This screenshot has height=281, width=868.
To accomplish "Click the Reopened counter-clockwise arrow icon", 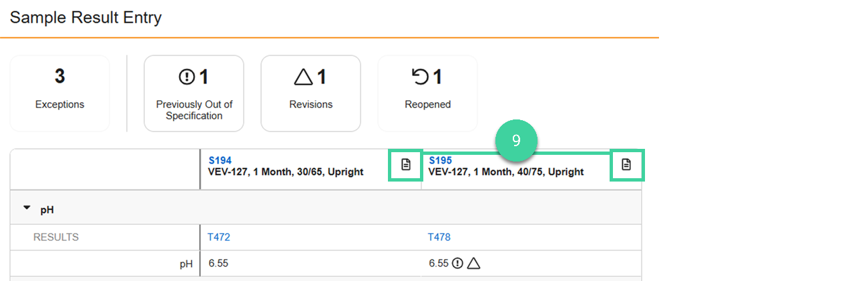I will click(420, 77).
